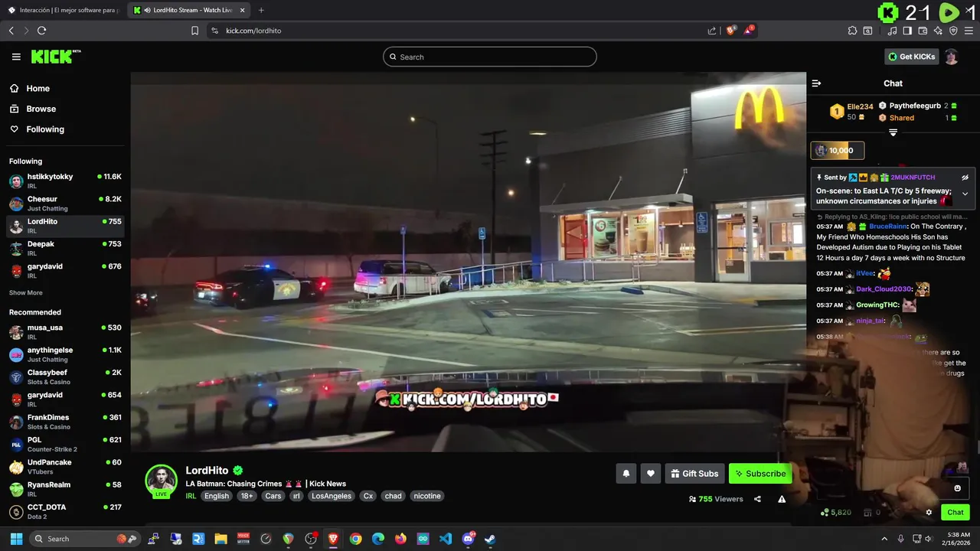Collapse the chat using the chat panel icon
Viewport: 980px width, 551px height.
[816, 83]
